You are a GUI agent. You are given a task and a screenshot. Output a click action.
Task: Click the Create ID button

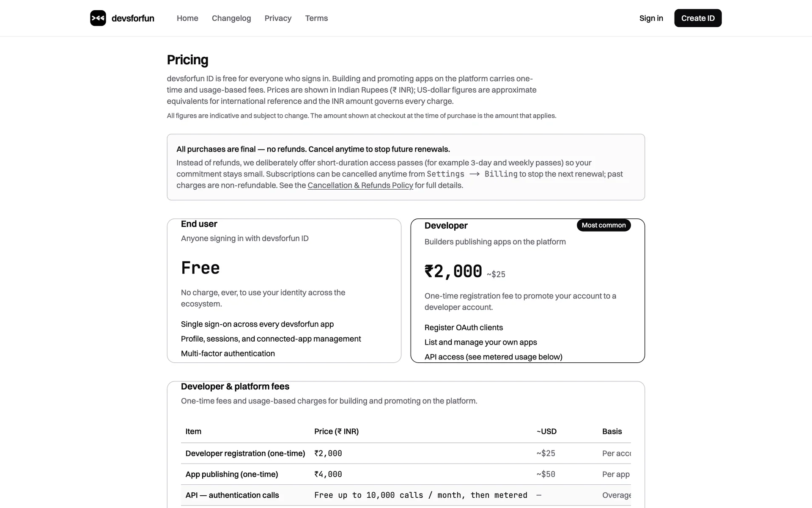coord(698,18)
